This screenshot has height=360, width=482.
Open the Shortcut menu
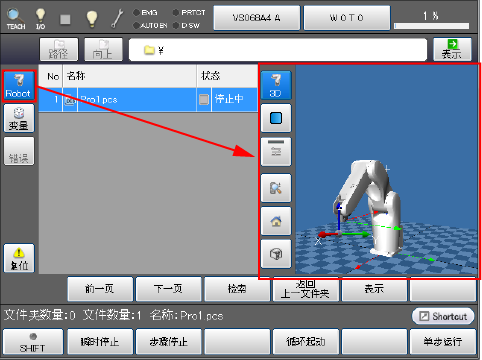(x=443, y=316)
